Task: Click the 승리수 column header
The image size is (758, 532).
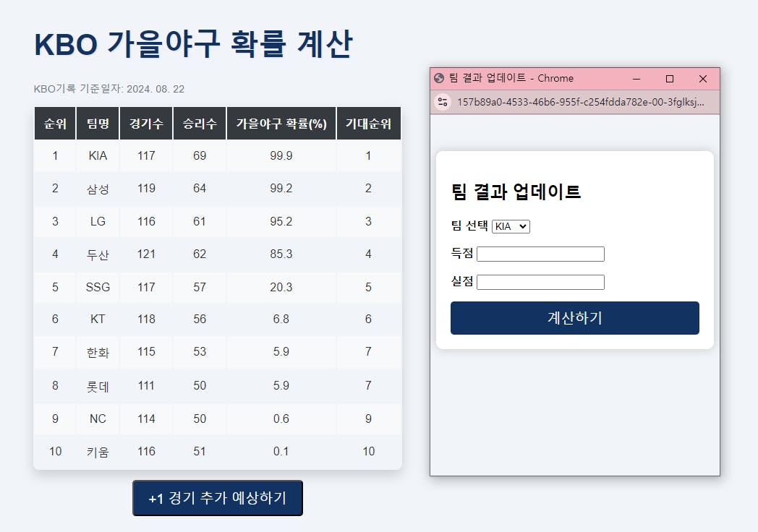Action: click(200, 124)
